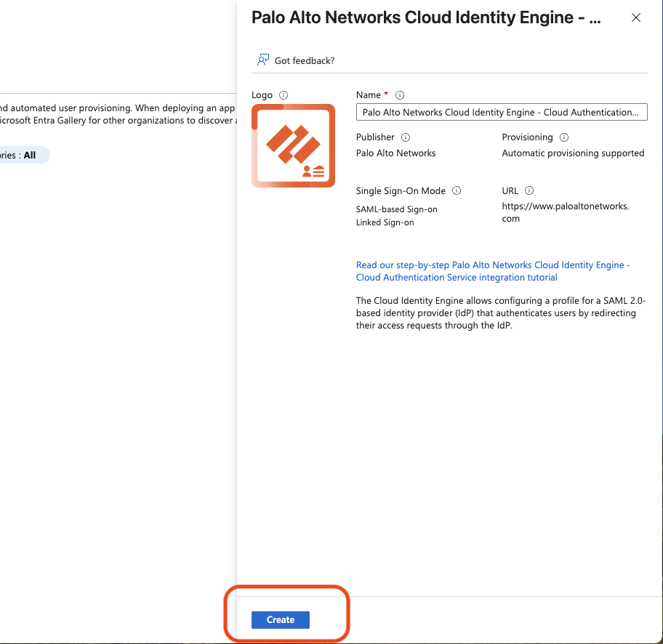Click the Palo Alto Networks app logo
The image size is (663, 644).
click(x=293, y=145)
